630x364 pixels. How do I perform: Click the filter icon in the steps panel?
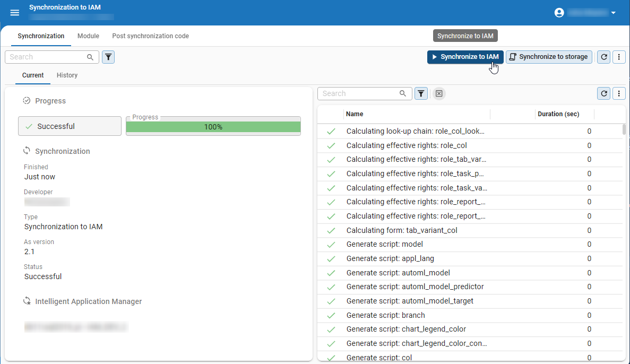[x=420, y=93]
